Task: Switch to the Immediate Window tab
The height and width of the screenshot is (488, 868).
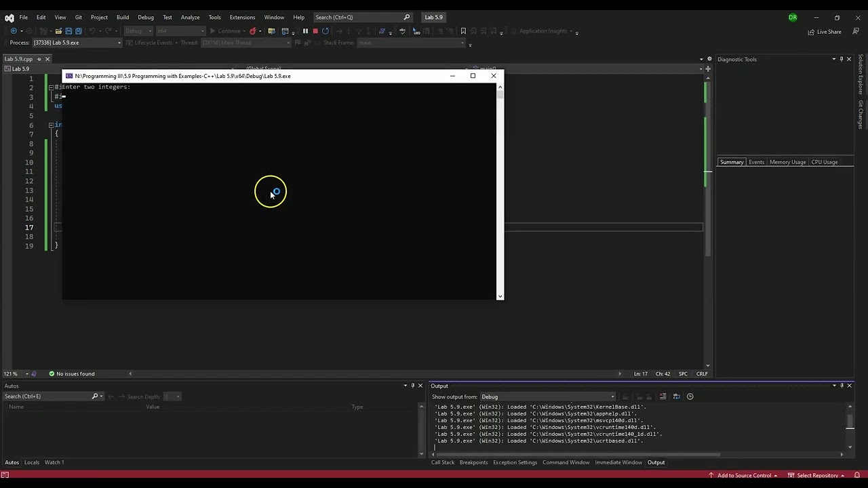Action: 618,462
